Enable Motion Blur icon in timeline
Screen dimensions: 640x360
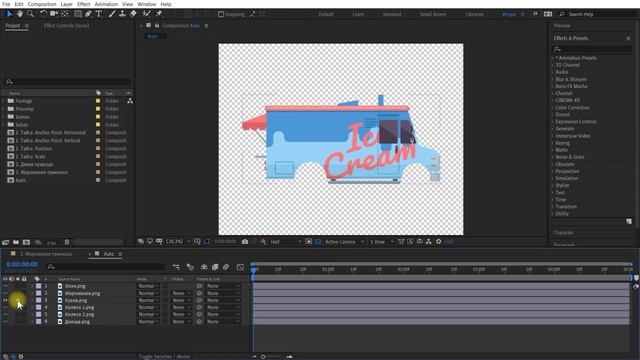(x=226, y=267)
